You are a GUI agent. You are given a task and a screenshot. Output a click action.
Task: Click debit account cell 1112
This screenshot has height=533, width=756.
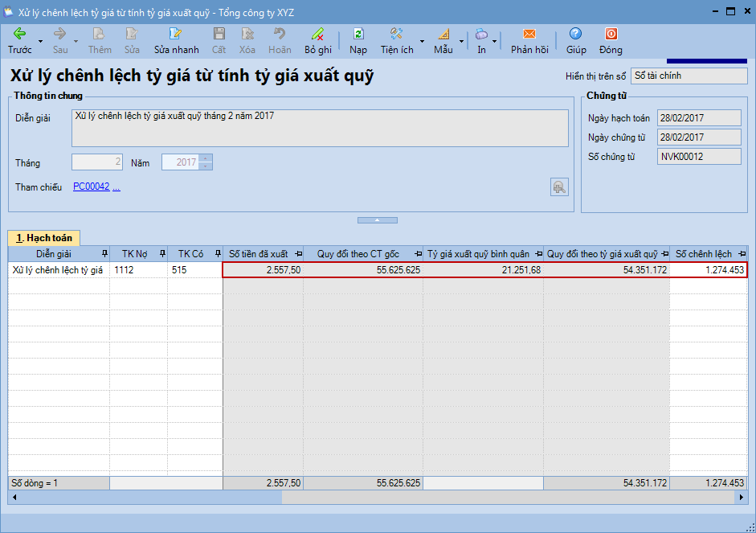(138, 269)
